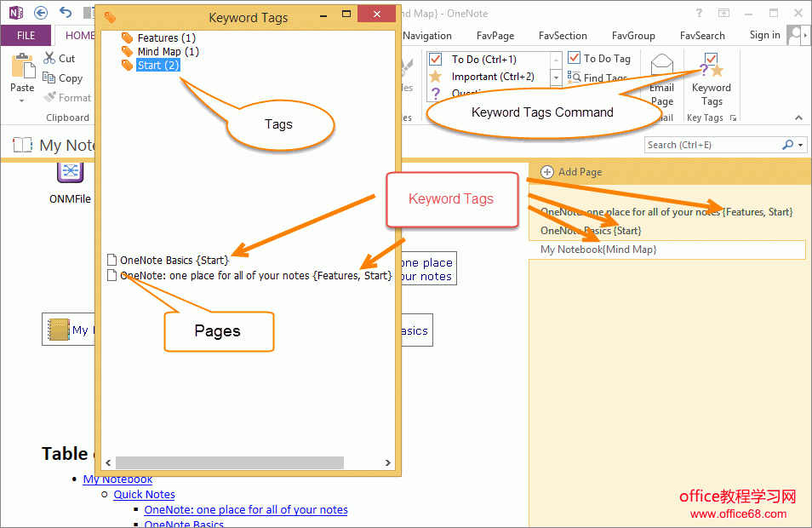The image size is (812, 528).
Task: Open the FavSearch ribbon tab
Action: pos(702,35)
